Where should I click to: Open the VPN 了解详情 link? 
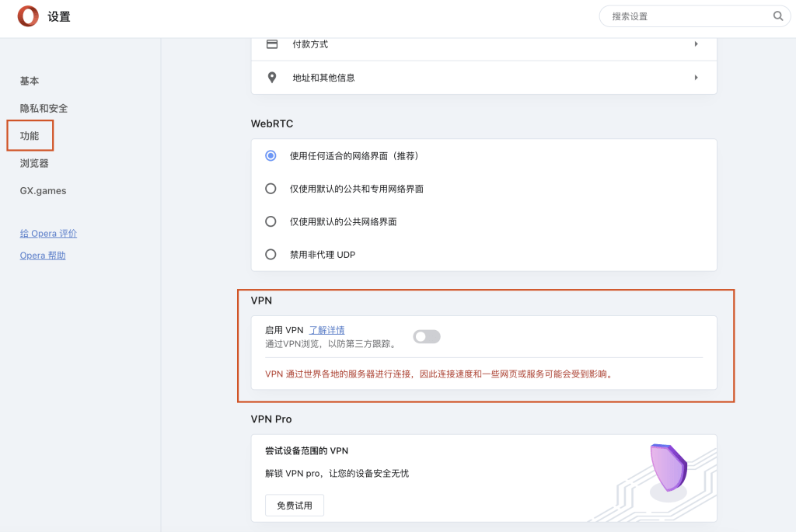click(327, 330)
